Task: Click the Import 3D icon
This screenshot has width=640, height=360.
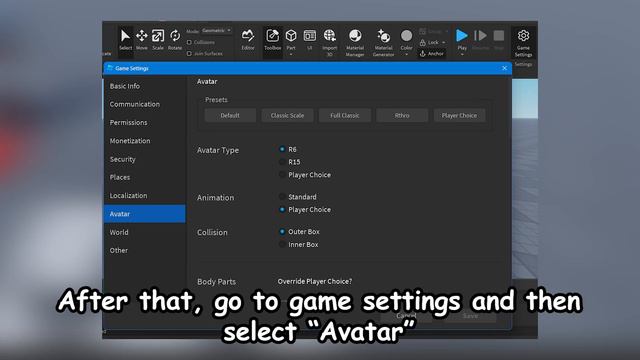Action: click(329, 36)
